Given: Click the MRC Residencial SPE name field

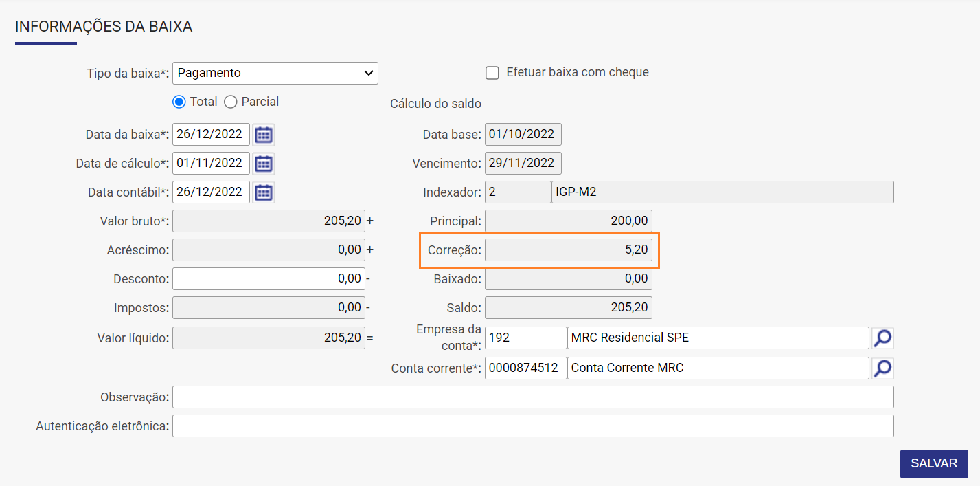Looking at the screenshot, I should (x=718, y=338).
